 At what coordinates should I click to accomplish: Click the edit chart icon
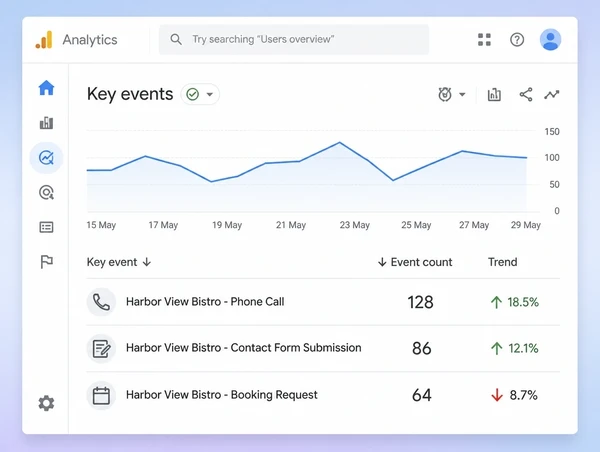[x=494, y=95]
